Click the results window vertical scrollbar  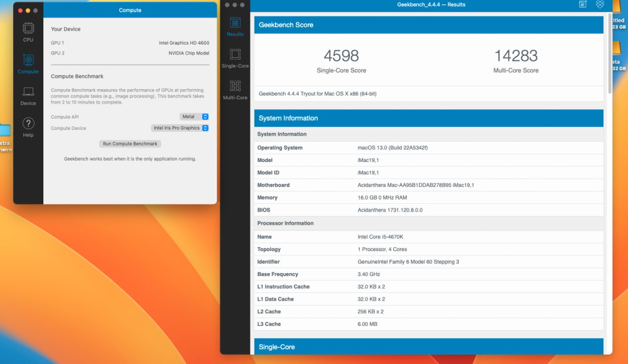pos(610,53)
